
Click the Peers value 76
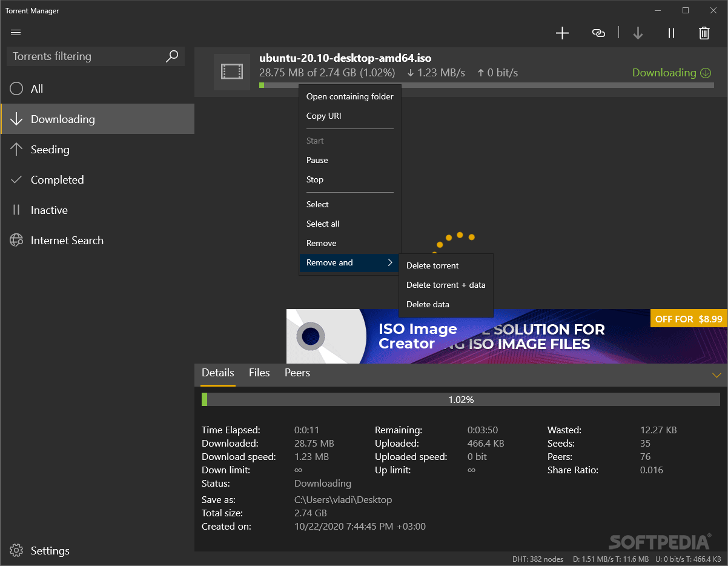coord(646,457)
